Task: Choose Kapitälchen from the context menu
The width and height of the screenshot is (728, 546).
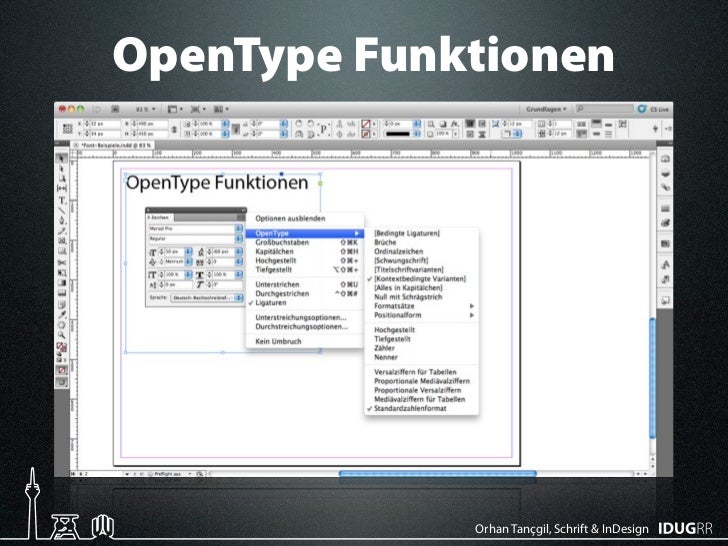Action: point(275,251)
